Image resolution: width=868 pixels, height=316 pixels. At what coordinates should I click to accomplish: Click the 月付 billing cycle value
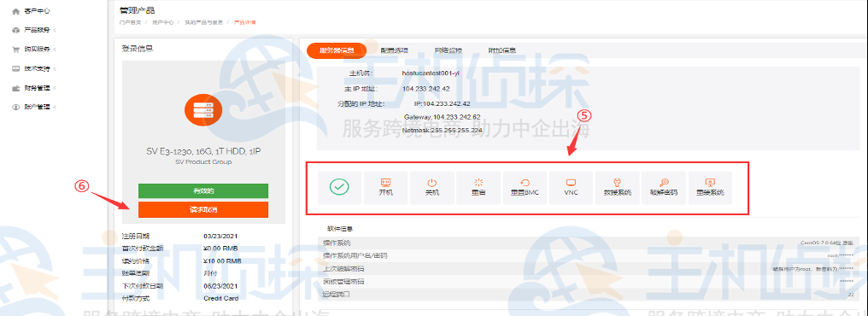[209, 273]
